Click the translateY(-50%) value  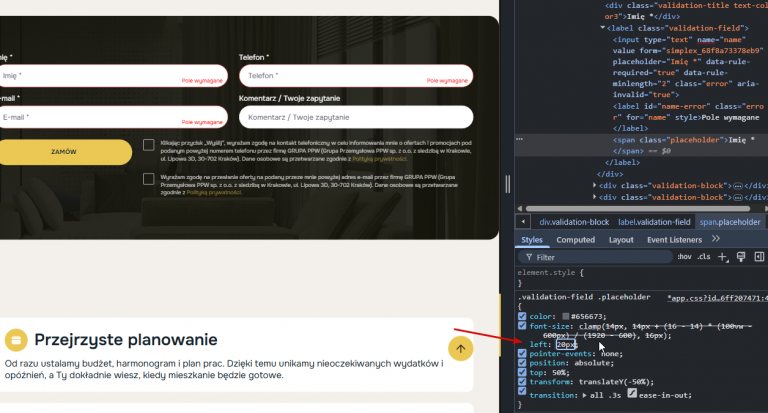[x=615, y=382]
